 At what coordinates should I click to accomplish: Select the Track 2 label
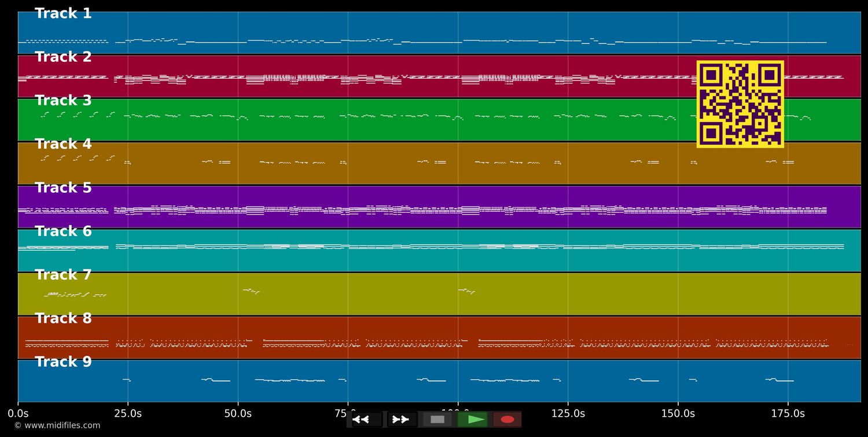[x=63, y=56]
